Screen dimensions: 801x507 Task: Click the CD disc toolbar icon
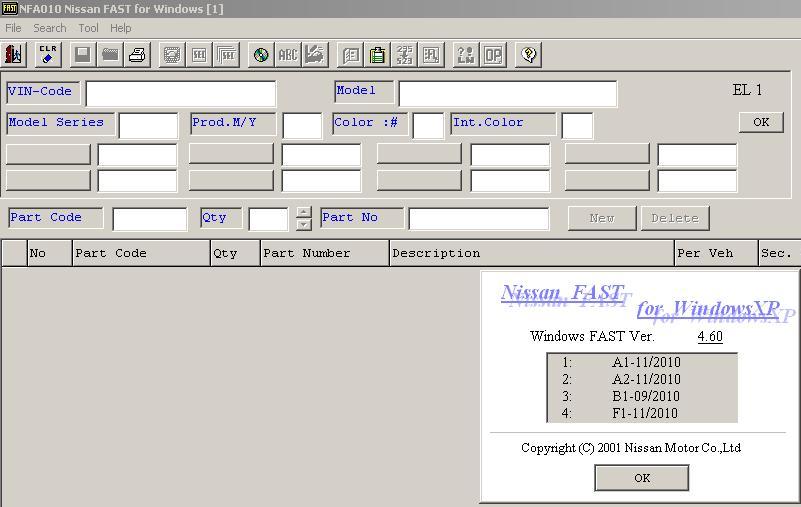coord(261,54)
